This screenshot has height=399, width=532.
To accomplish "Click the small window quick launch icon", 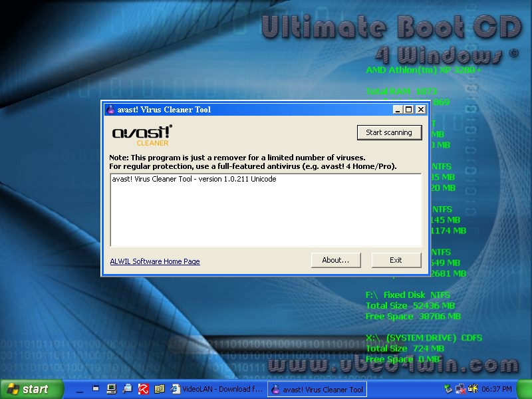I will click(96, 388).
